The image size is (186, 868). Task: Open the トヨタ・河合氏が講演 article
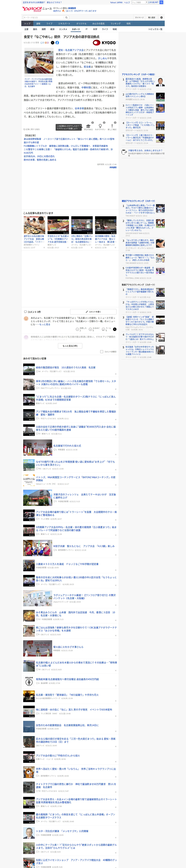(x=62, y=831)
